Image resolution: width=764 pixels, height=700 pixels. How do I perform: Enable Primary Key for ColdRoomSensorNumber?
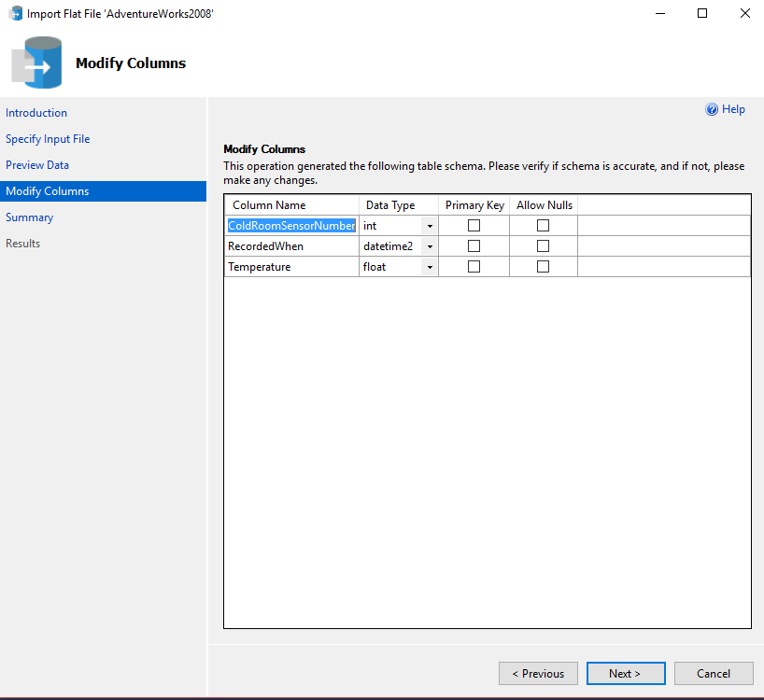pyautogui.click(x=474, y=226)
